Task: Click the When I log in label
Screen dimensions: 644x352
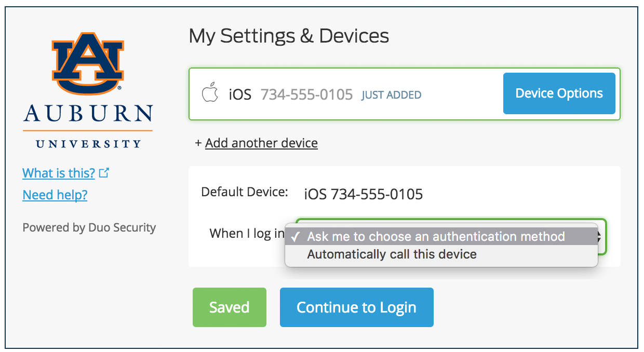Action: (x=247, y=234)
